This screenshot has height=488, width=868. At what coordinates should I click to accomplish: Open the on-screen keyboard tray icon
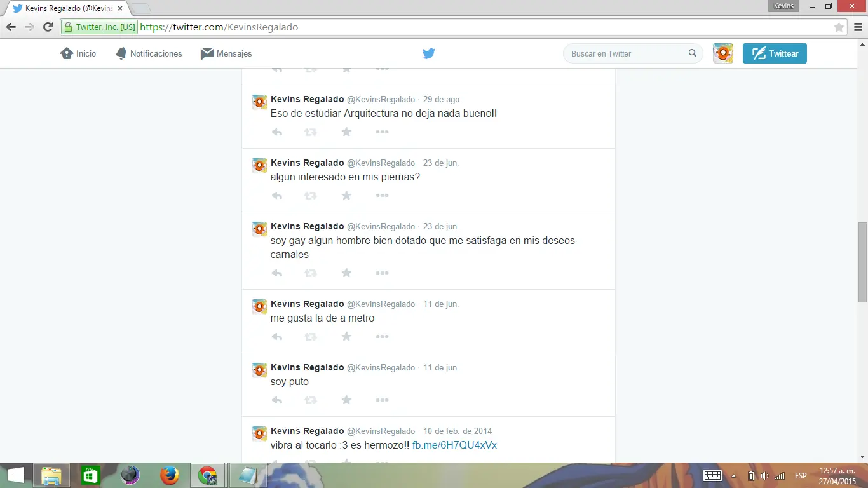pos(712,476)
